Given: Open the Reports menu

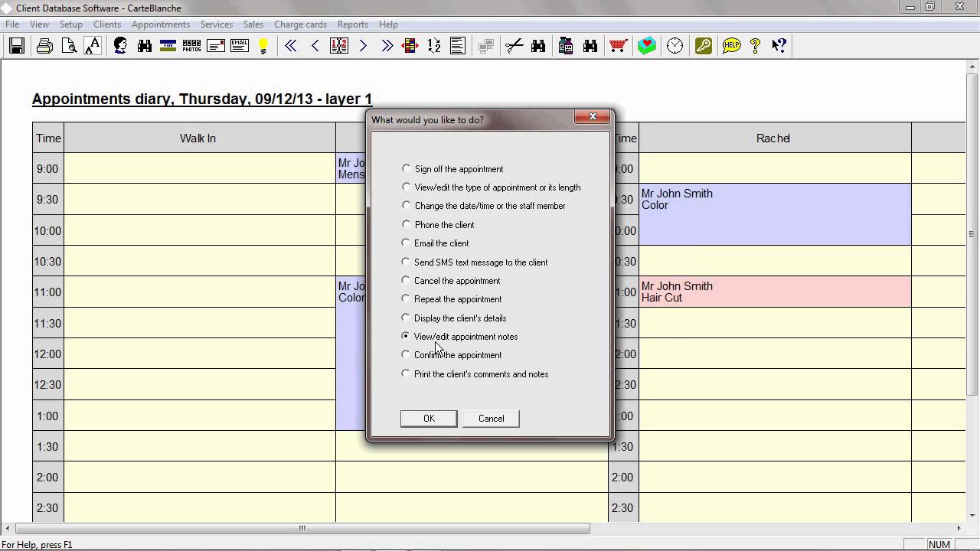Looking at the screenshot, I should click(352, 24).
